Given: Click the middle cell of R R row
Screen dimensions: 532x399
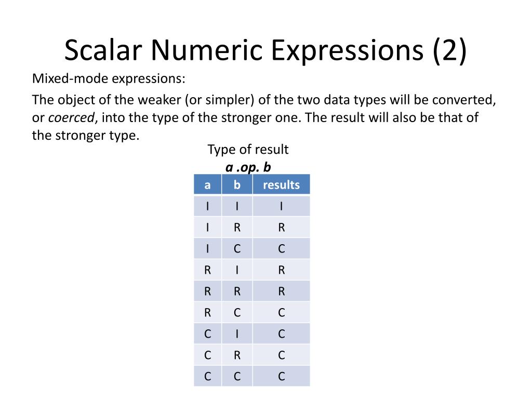Looking at the screenshot, I should [x=237, y=291].
